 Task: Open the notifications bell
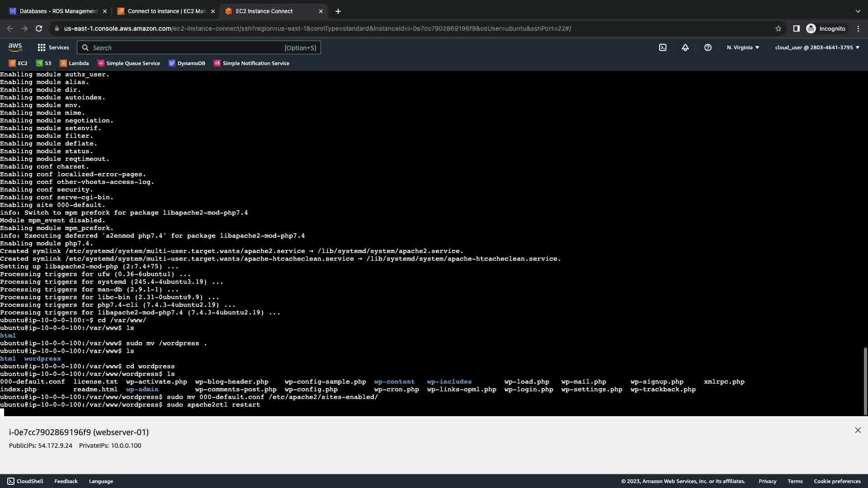(x=685, y=47)
